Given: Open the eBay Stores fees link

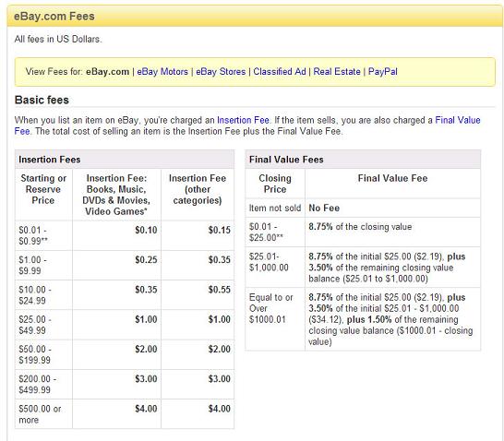Looking at the screenshot, I should [221, 71].
